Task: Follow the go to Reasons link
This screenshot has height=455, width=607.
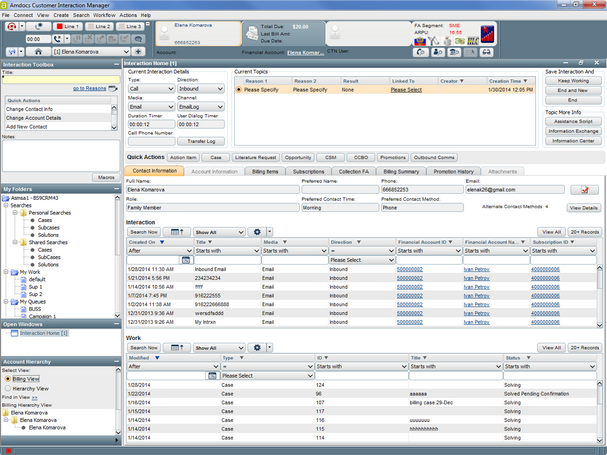Action: (89, 89)
